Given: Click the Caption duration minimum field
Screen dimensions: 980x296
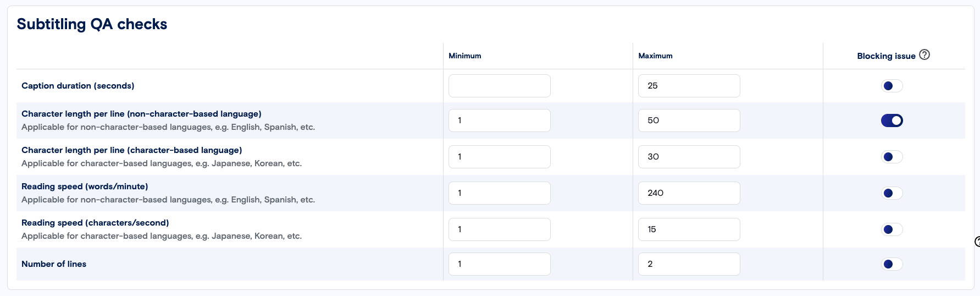Looking at the screenshot, I should [x=499, y=86].
